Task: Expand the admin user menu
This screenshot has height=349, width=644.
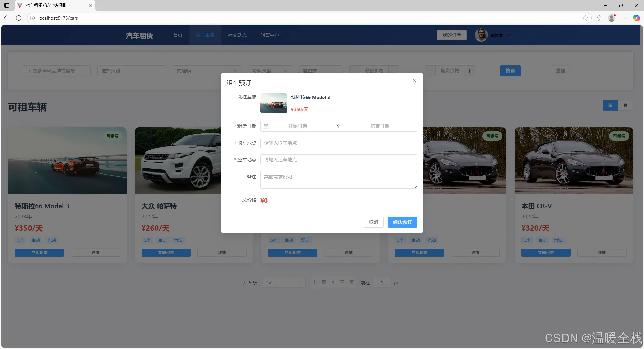Action: coord(509,35)
